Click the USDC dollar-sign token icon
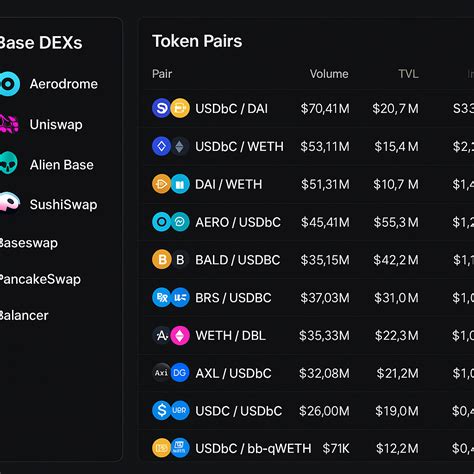This screenshot has width=474, height=474. tap(162, 410)
